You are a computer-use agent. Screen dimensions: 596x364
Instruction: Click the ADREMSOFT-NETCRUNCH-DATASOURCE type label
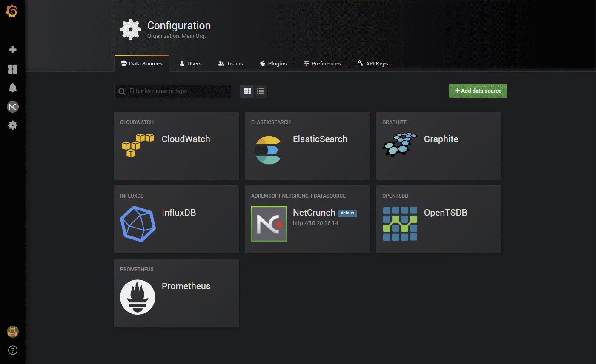click(298, 196)
